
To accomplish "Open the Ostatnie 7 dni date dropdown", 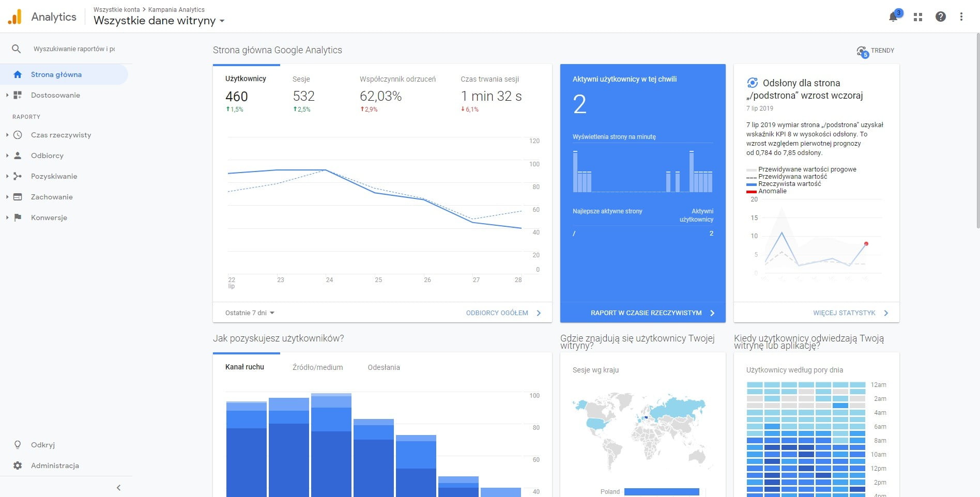I will click(250, 313).
